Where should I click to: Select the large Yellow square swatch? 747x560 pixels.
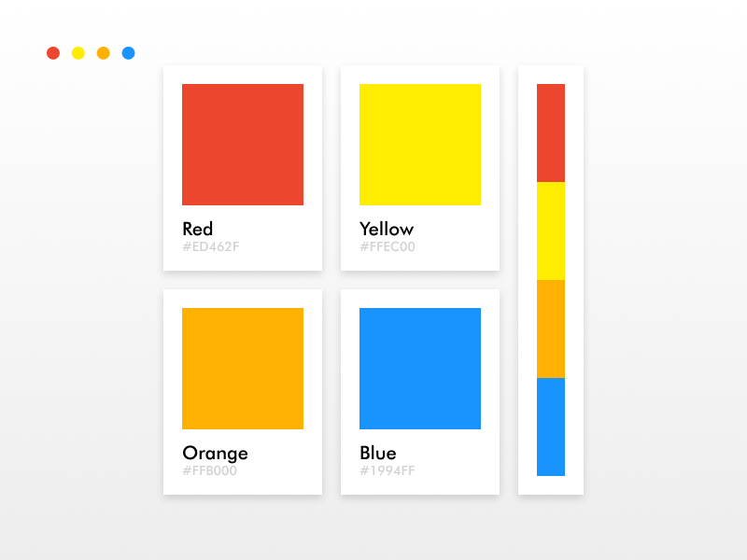pos(420,145)
